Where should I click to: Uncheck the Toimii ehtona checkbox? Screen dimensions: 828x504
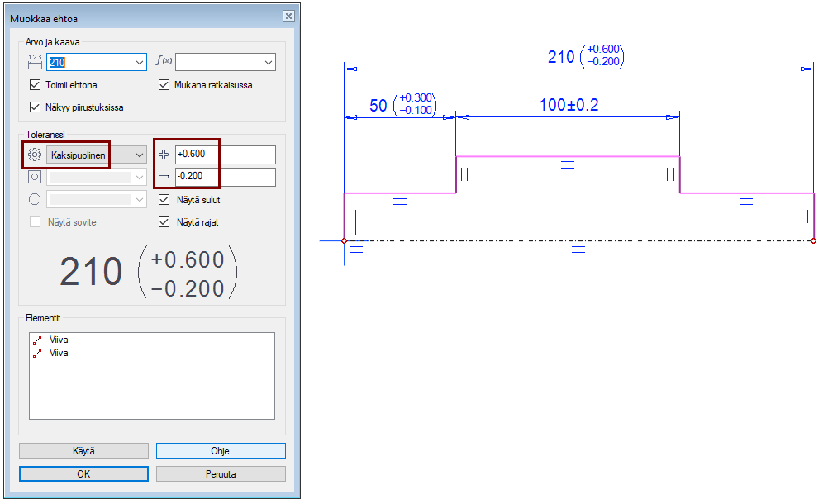pos(35,85)
